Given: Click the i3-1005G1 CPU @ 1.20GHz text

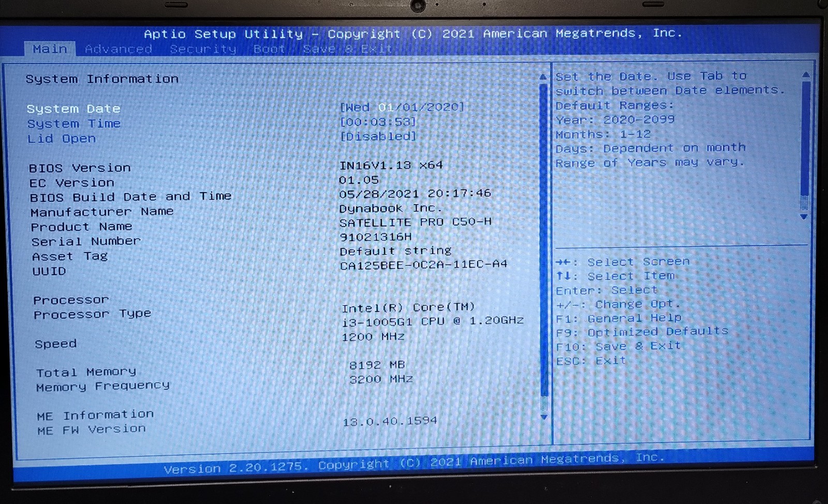Looking at the screenshot, I should pos(433,321).
